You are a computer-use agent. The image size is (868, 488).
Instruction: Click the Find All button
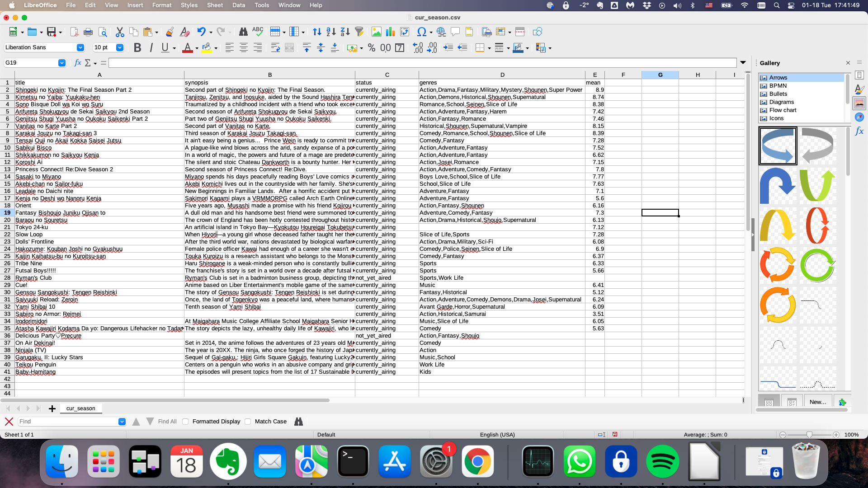[x=167, y=422]
